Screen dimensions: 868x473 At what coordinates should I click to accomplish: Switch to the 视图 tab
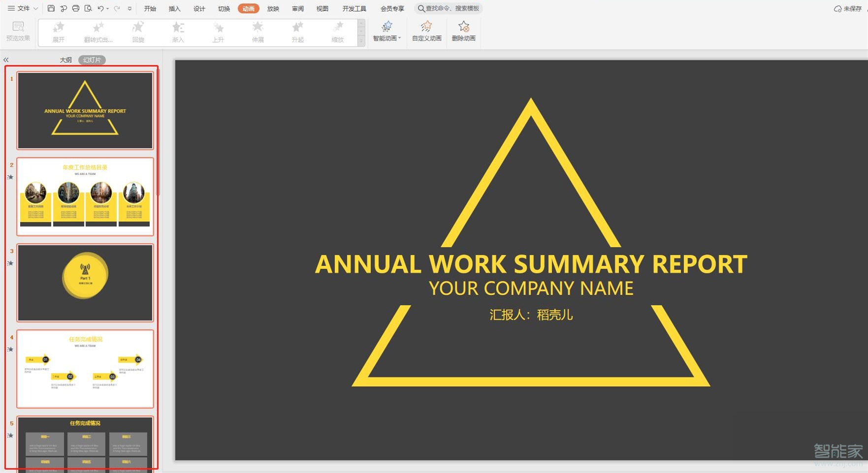322,8
